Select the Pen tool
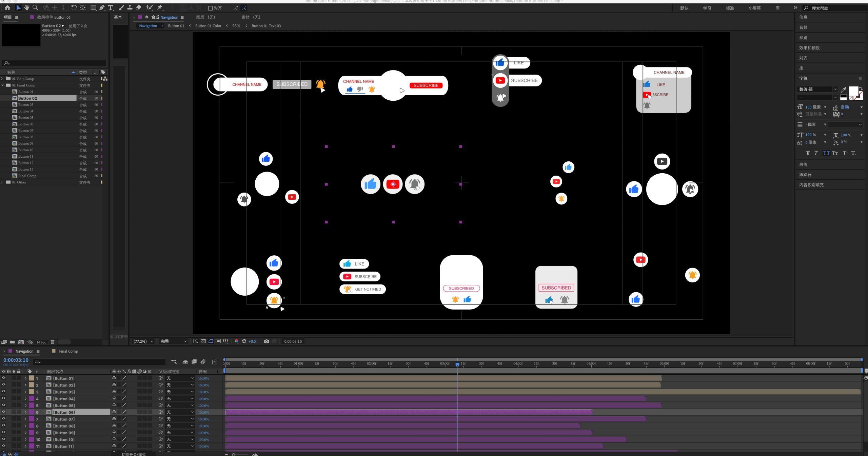Viewport: 868px width, 456px height. point(102,7)
